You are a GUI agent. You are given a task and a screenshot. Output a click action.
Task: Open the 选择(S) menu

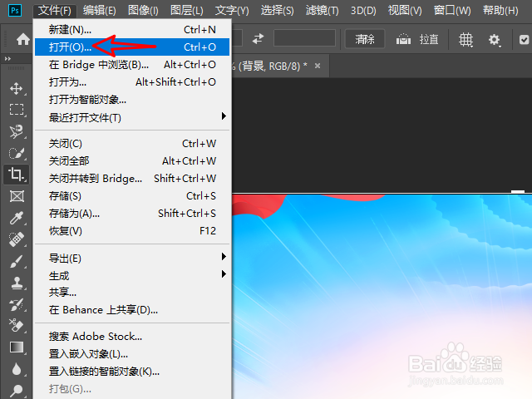(x=277, y=11)
